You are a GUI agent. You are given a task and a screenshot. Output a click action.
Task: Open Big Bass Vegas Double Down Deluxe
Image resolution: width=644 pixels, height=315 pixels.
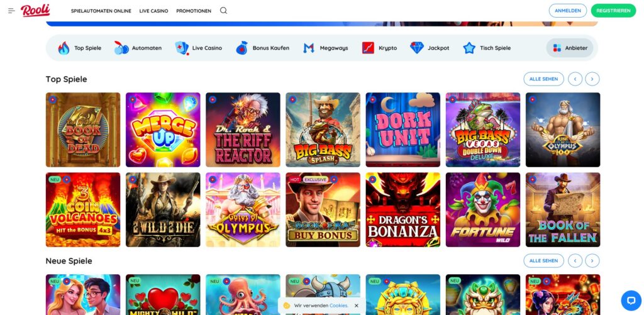point(483,130)
